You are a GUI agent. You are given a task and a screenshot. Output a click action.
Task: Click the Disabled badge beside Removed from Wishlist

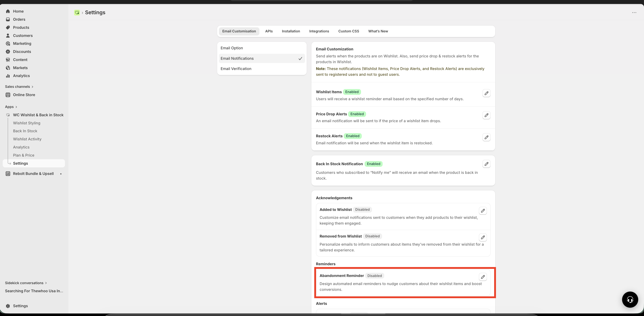pos(372,236)
